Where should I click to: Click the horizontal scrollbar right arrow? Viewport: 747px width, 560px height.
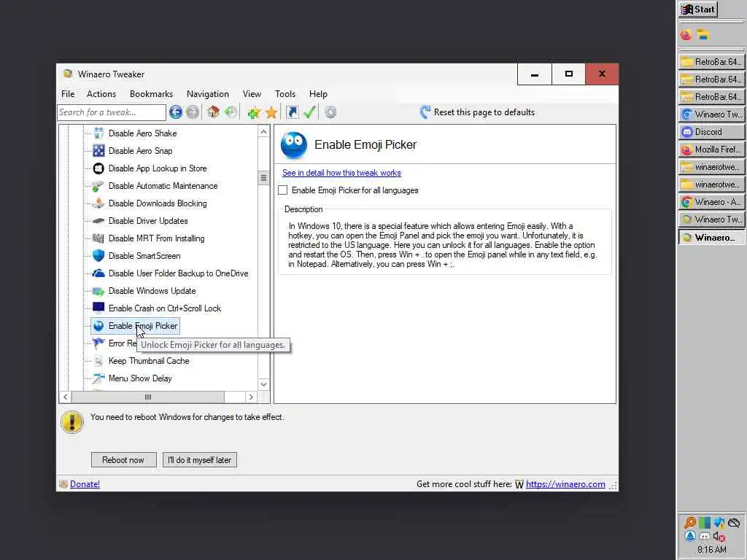tap(251, 397)
